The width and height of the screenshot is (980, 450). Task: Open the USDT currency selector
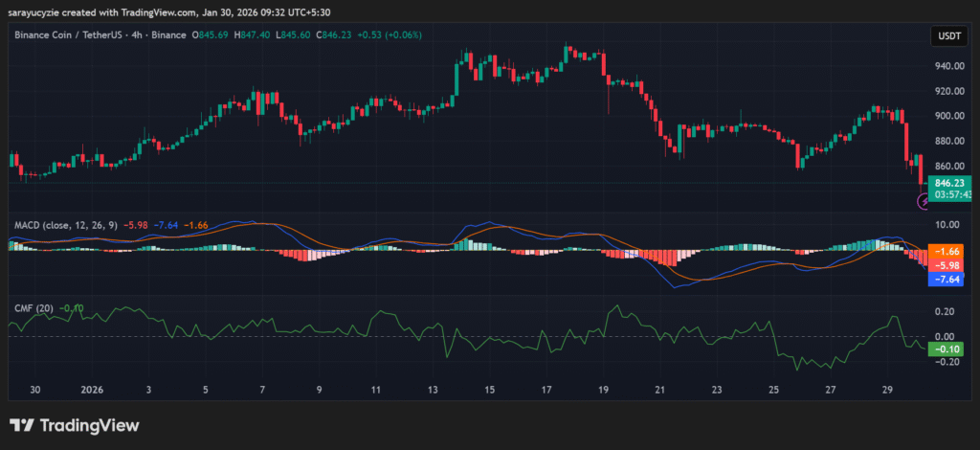(947, 36)
